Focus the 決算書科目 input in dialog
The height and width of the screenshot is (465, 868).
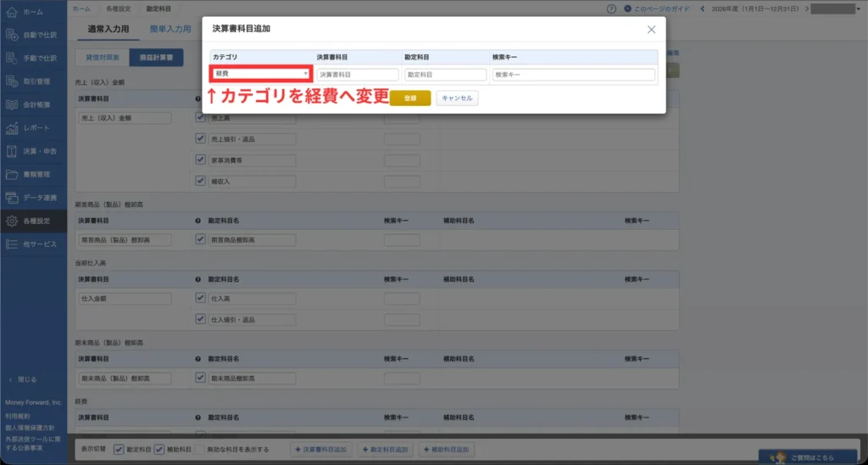(358, 75)
